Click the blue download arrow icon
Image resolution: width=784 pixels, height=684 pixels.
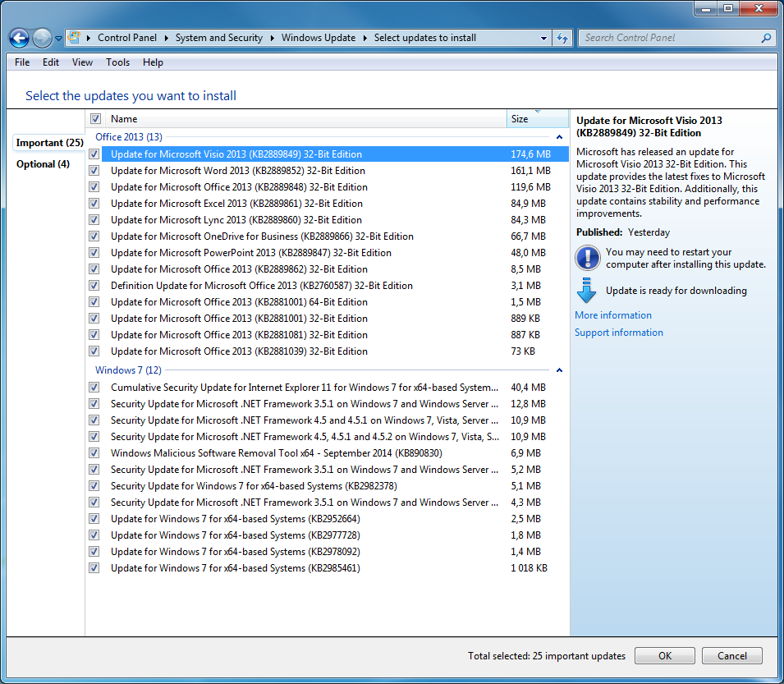pyautogui.click(x=586, y=291)
